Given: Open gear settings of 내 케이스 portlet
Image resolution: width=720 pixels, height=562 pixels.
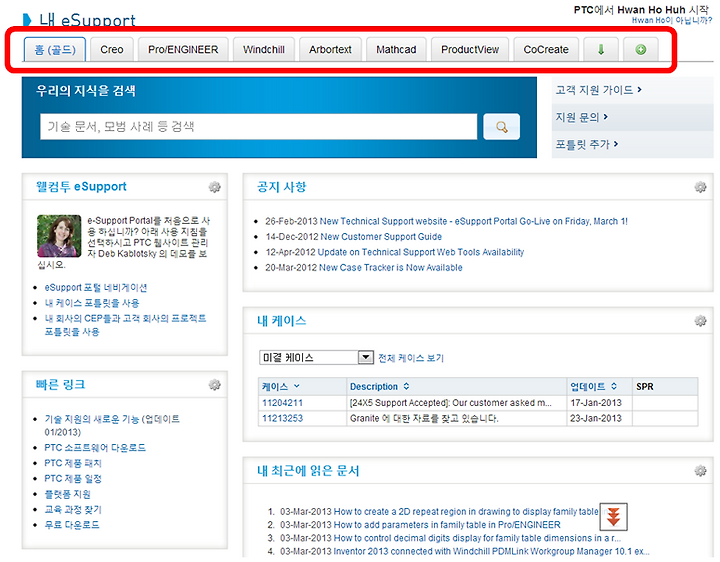Looking at the screenshot, I should pyautogui.click(x=700, y=320).
